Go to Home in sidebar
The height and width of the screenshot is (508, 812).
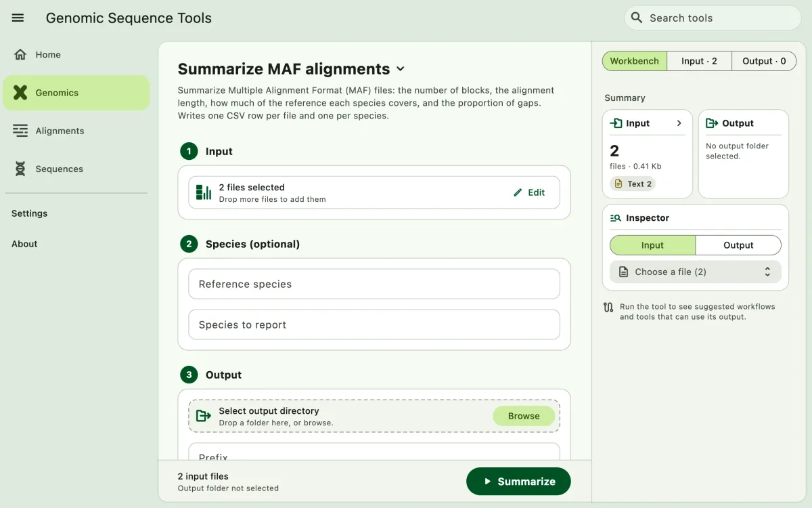[x=76, y=55]
